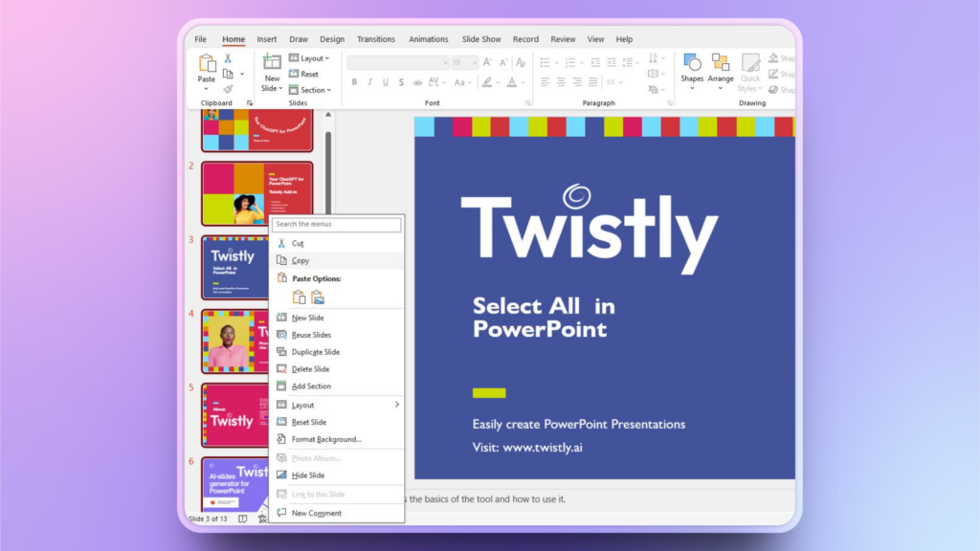This screenshot has height=551, width=980.
Task: Open the Slide Show tab
Action: [x=481, y=38]
